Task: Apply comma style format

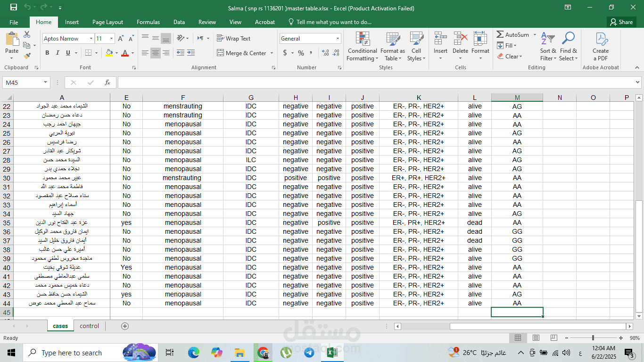Action: click(x=311, y=53)
